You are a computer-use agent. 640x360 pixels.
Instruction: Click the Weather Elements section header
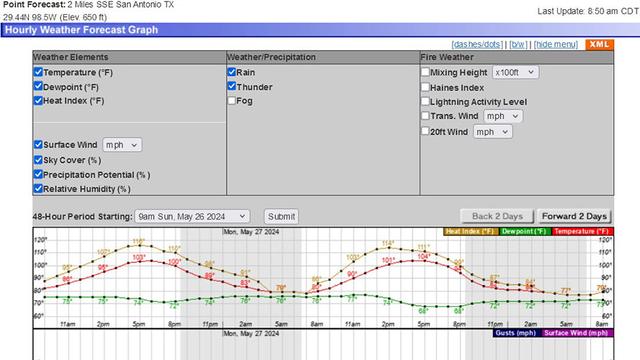pos(71,57)
